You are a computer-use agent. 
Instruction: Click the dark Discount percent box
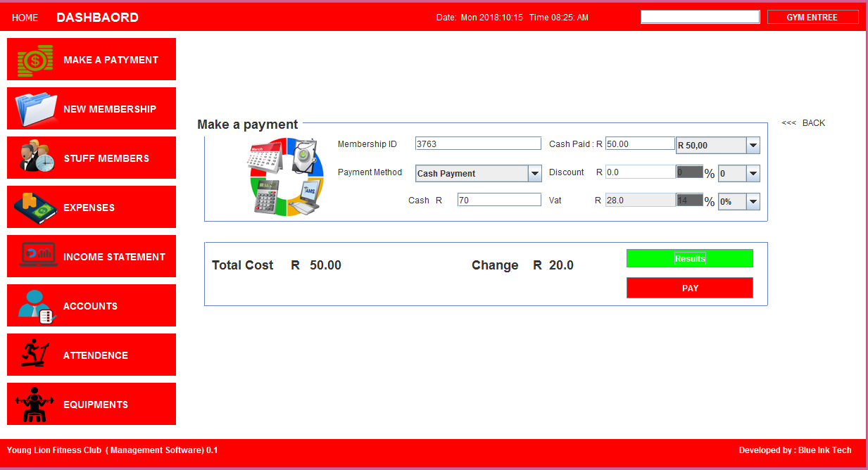pos(689,172)
